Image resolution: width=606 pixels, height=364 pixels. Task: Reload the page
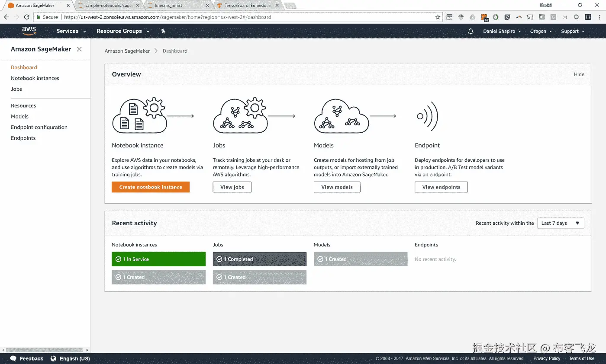(27, 17)
